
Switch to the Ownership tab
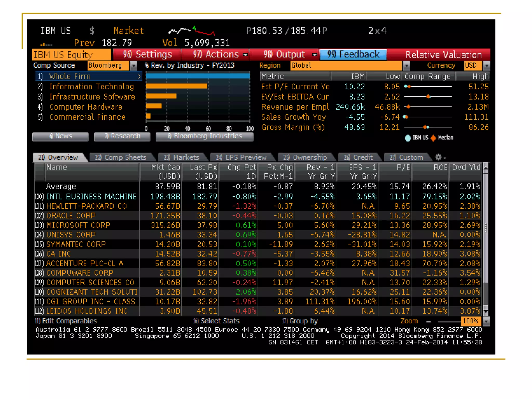[x=305, y=157]
